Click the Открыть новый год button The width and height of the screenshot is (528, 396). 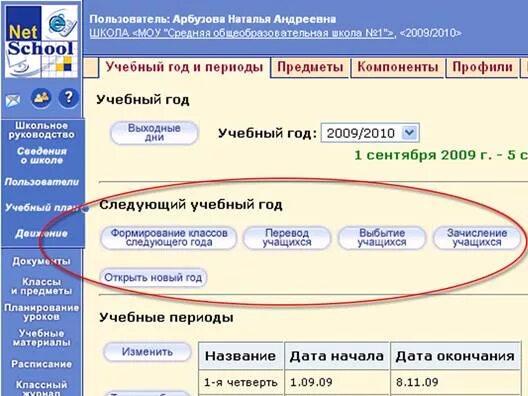[x=153, y=278]
